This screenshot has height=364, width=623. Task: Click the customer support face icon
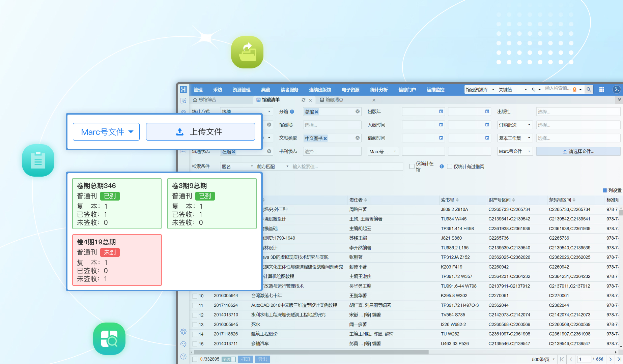click(183, 344)
